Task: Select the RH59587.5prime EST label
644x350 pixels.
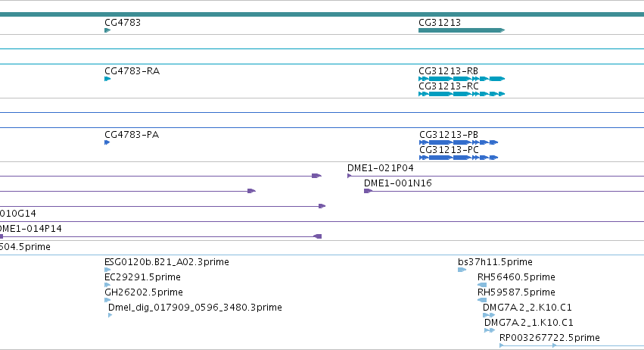Action: 516,292
